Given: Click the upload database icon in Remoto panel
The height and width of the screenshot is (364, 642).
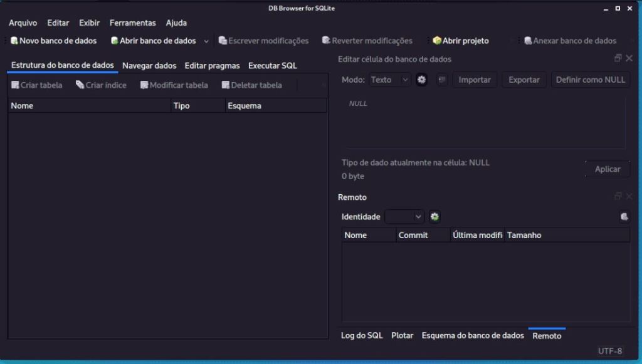Looking at the screenshot, I should click(624, 217).
